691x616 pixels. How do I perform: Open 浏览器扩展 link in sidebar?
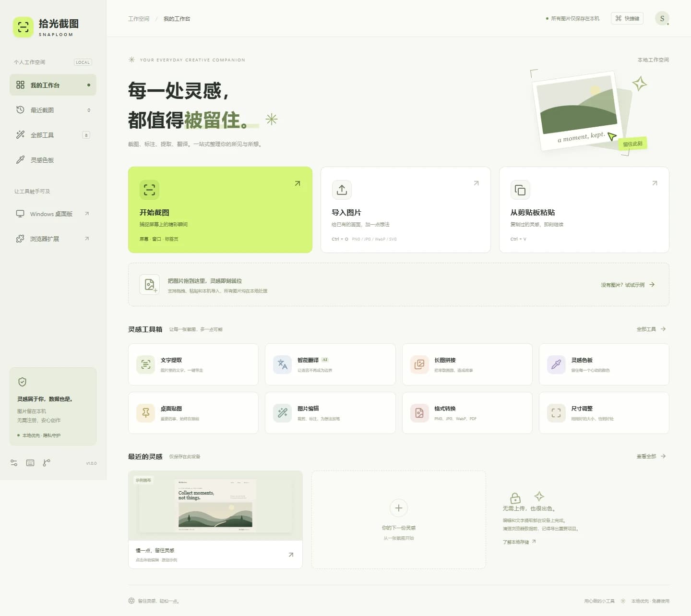click(53, 239)
